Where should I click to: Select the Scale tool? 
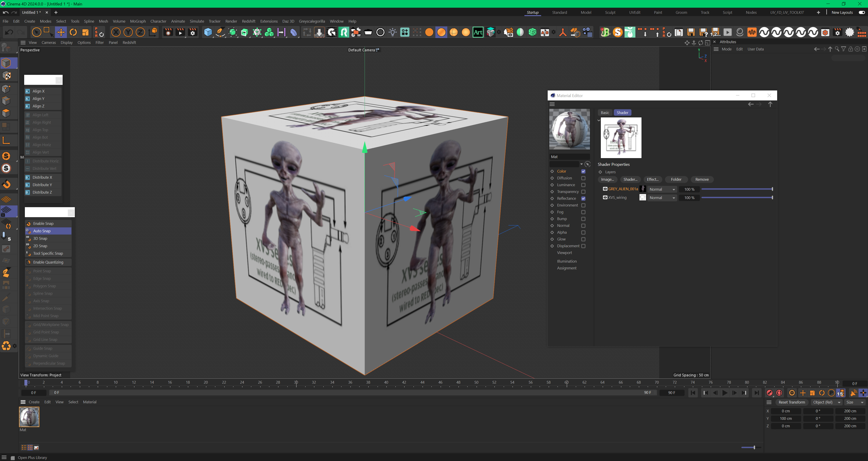(86, 32)
